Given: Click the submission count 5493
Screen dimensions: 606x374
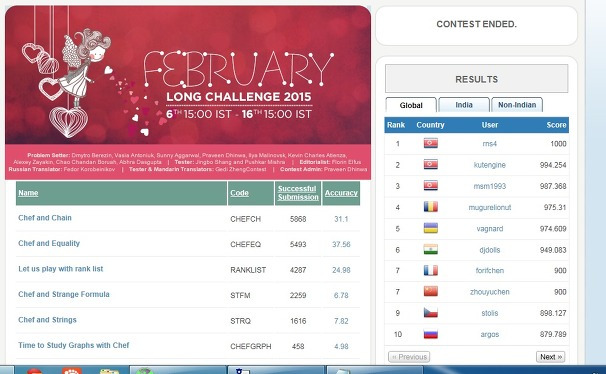Looking at the screenshot, I should pyautogui.click(x=298, y=245).
